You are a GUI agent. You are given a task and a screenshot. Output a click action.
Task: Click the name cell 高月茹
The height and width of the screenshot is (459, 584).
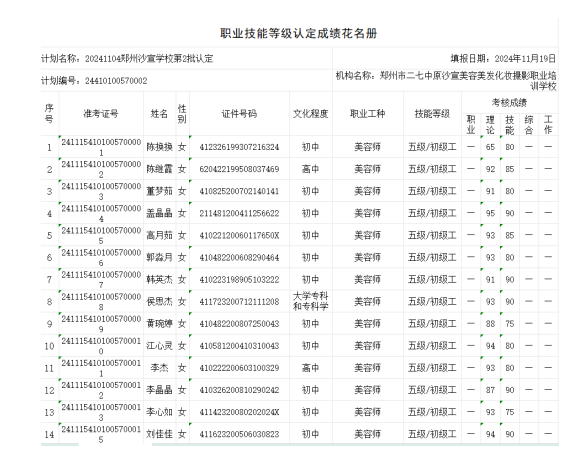(x=159, y=235)
